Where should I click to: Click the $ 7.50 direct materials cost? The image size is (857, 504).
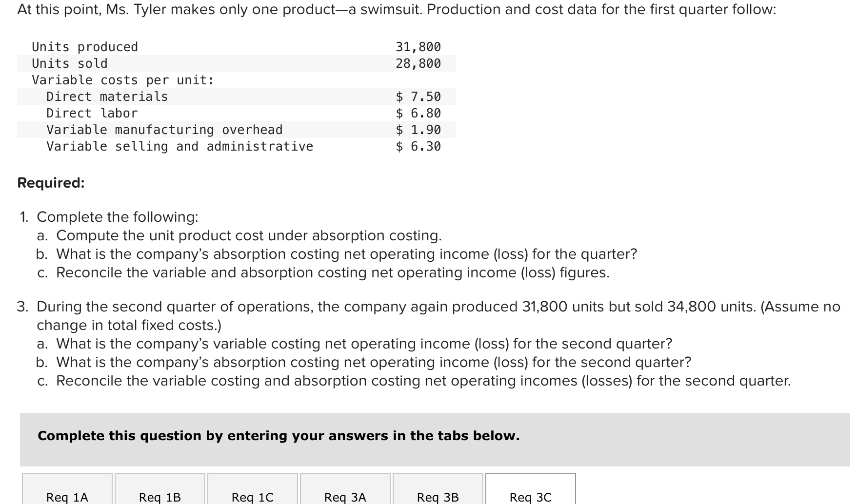pyautogui.click(x=418, y=97)
